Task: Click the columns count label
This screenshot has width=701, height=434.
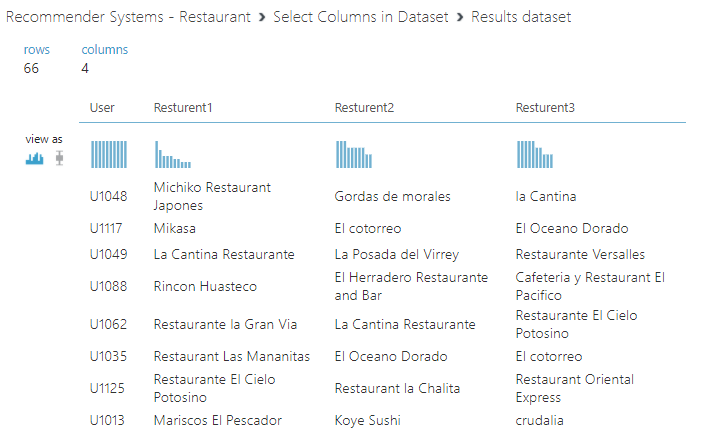Action: pyautogui.click(x=104, y=50)
